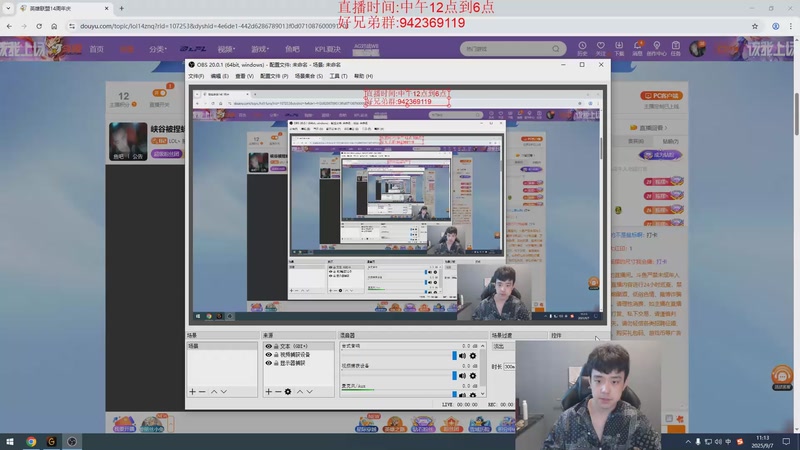Go to the Chrome home page

(54, 26)
